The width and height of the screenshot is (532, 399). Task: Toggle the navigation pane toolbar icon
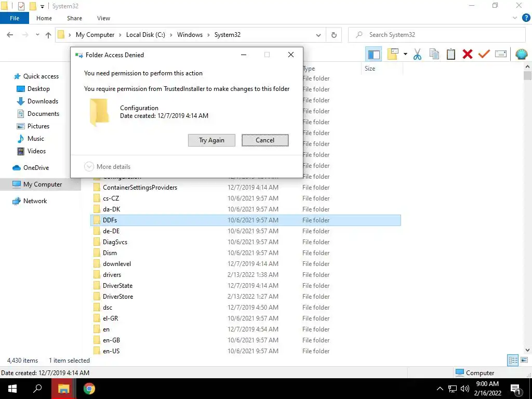374,54
